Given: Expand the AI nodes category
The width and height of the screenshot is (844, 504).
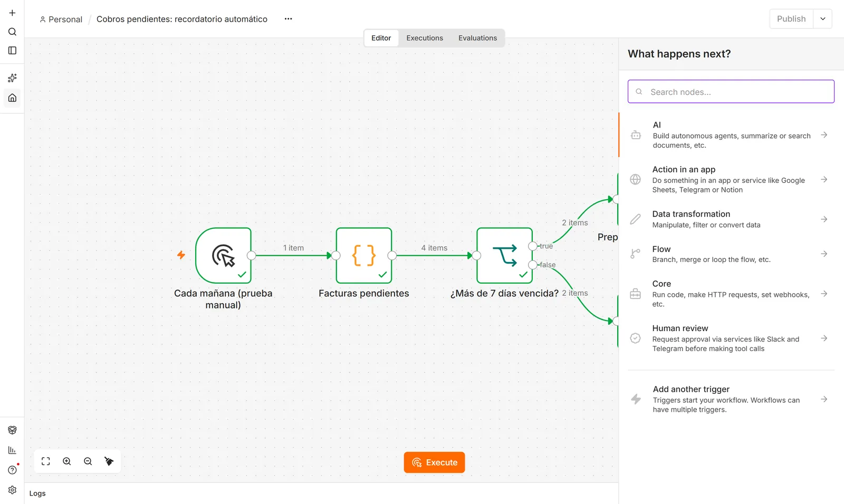Looking at the screenshot, I should (x=731, y=135).
